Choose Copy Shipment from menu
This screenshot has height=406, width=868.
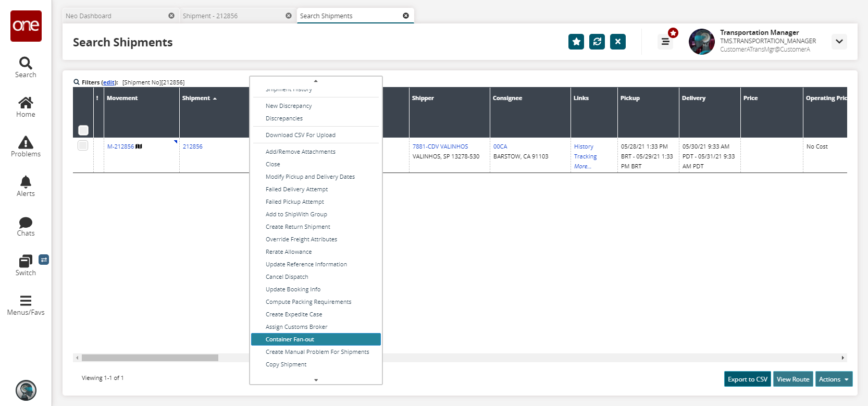pyautogui.click(x=286, y=364)
